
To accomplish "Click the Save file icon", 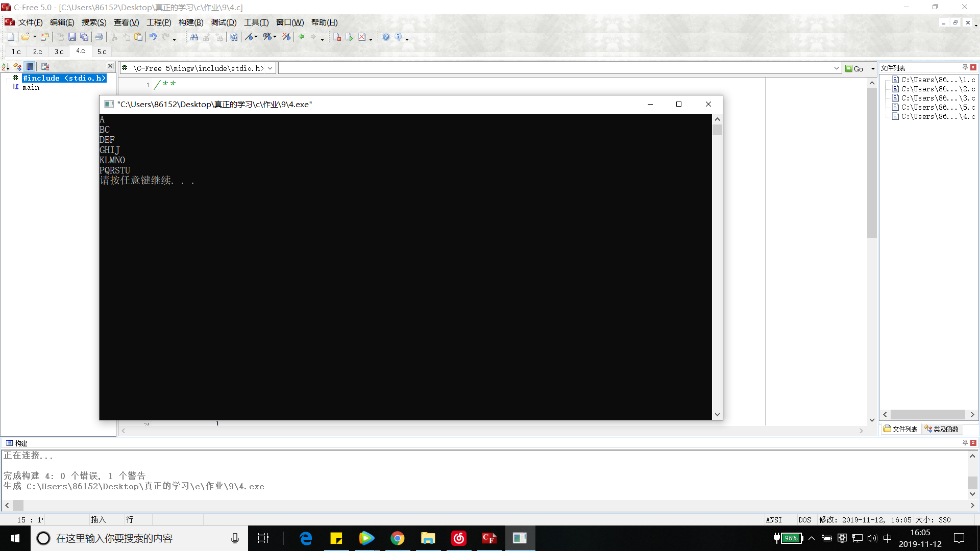I will click(72, 37).
